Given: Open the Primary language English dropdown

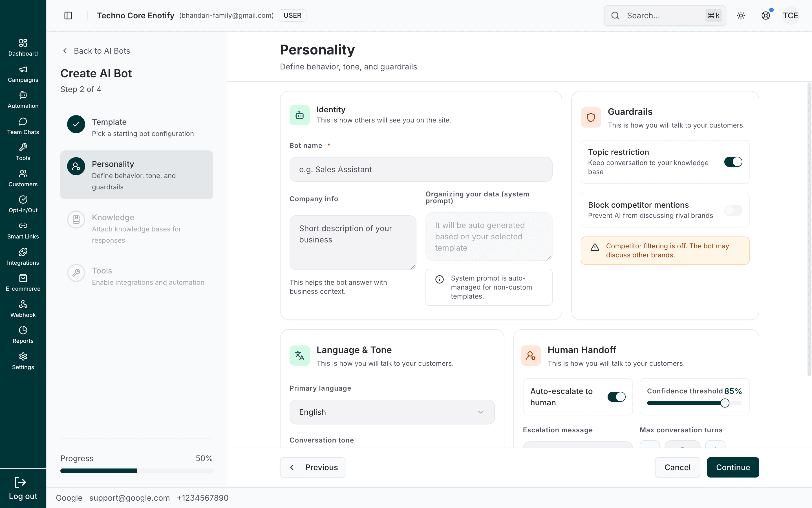Looking at the screenshot, I should (392, 412).
